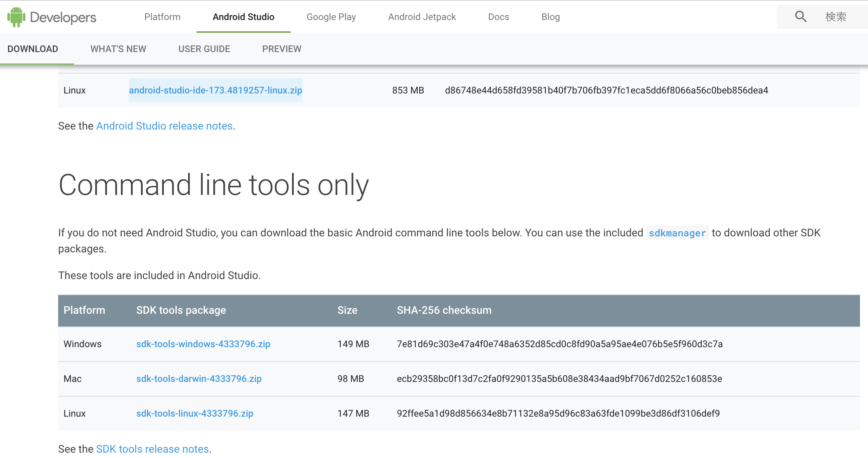868x458 pixels.
Task: Switch to the WHAT'S NEW tab
Action: point(118,49)
